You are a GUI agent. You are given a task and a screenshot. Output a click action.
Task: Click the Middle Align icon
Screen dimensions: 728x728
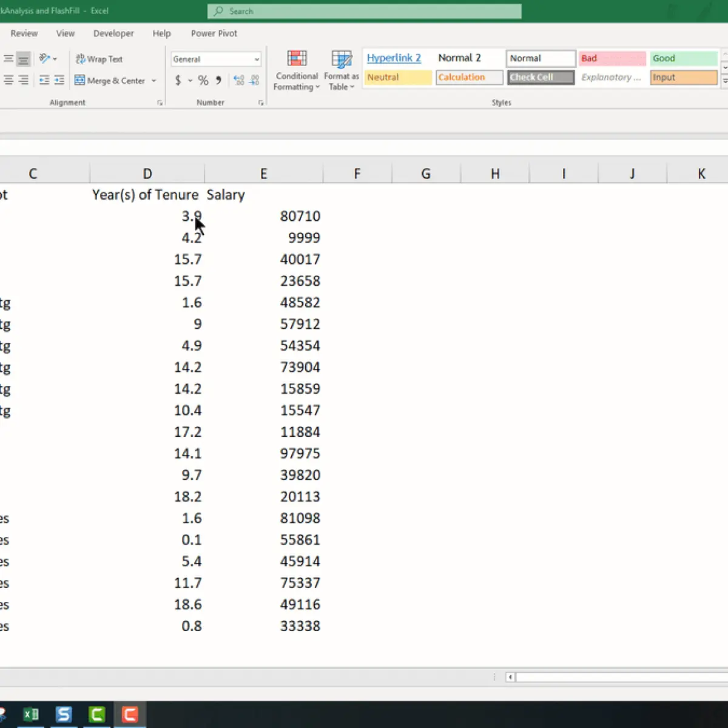coord(8,59)
